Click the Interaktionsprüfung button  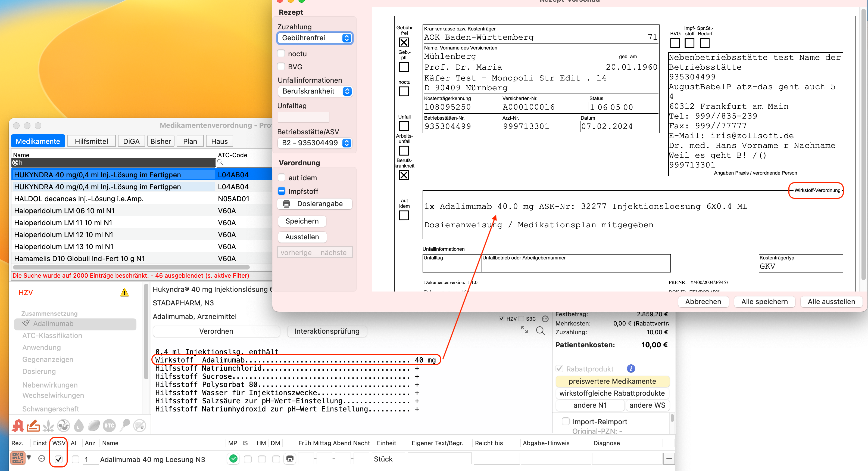[327, 331]
